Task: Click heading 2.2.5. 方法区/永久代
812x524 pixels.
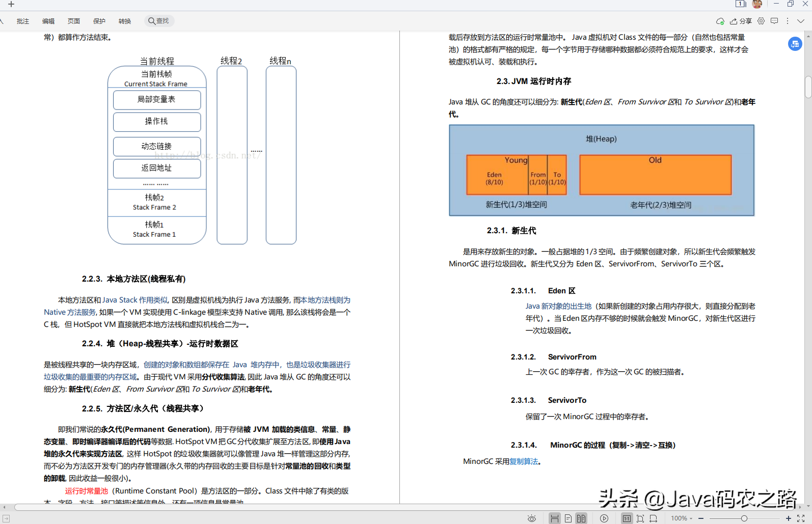Action: click(144, 408)
